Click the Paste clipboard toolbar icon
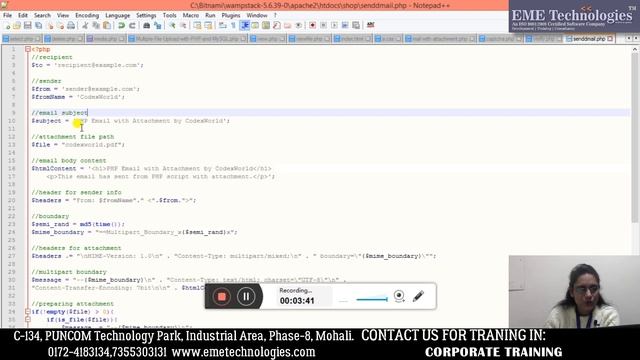Viewport: 640px width, 360px height. pos(107,26)
